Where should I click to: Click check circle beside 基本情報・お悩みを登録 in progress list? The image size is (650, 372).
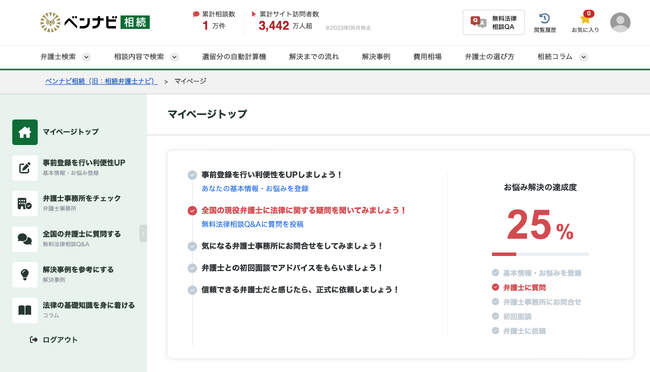(x=495, y=272)
